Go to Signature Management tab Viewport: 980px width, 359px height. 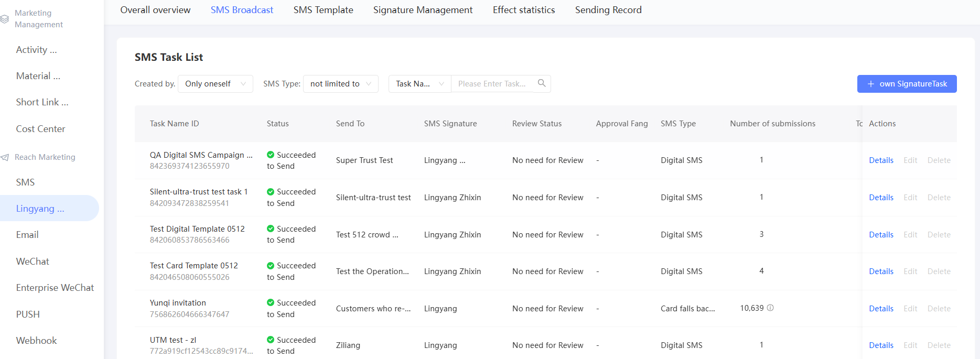click(x=423, y=10)
